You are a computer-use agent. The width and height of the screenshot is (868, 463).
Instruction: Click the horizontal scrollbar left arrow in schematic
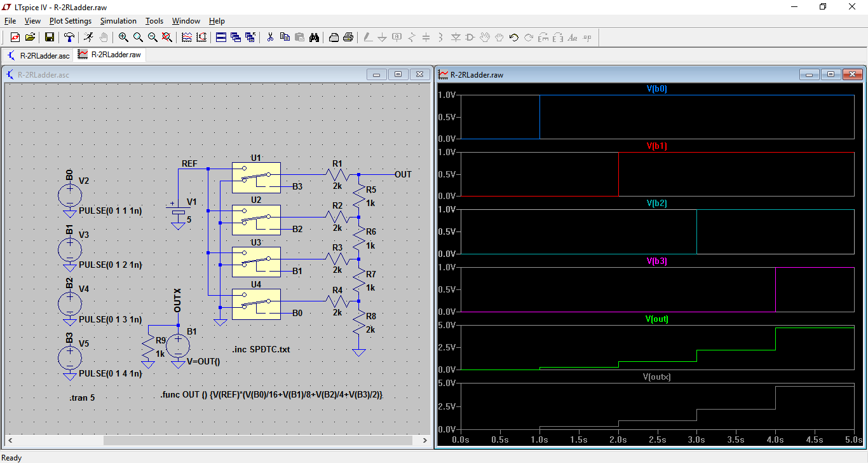[10, 440]
